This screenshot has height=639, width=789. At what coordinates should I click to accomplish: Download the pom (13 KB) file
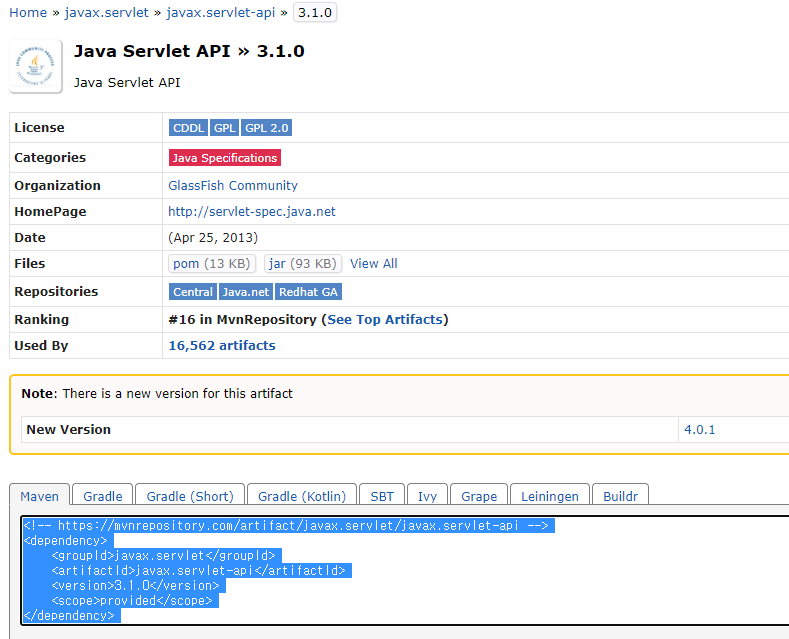point(212,264)
